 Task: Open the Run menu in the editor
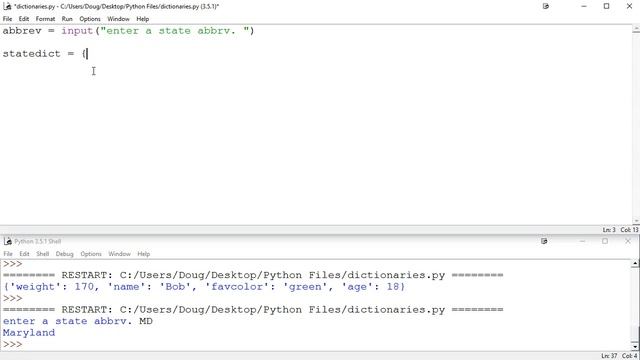pyautogui.click(x=67, y=19)
